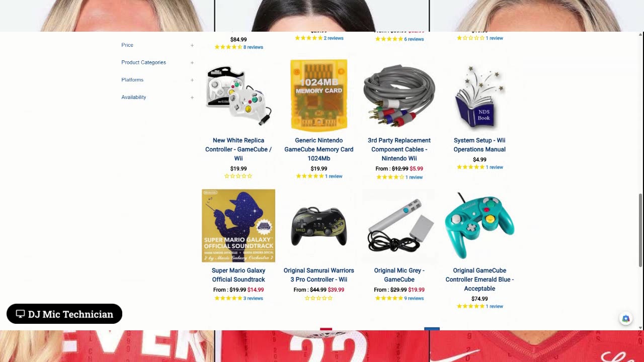The width and height of the screenshot is (644, 362).
Task: Click the monitor icon in DJ Mic Technician badge
Action: [x=20, y=314]
